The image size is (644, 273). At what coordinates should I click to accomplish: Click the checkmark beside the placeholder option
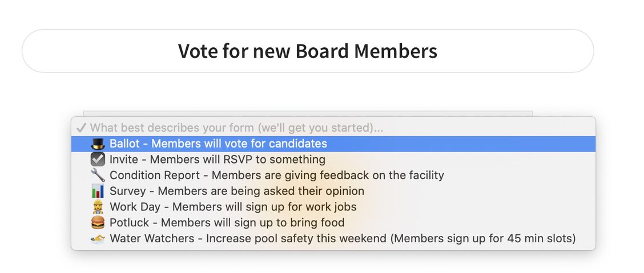[81, 128]
